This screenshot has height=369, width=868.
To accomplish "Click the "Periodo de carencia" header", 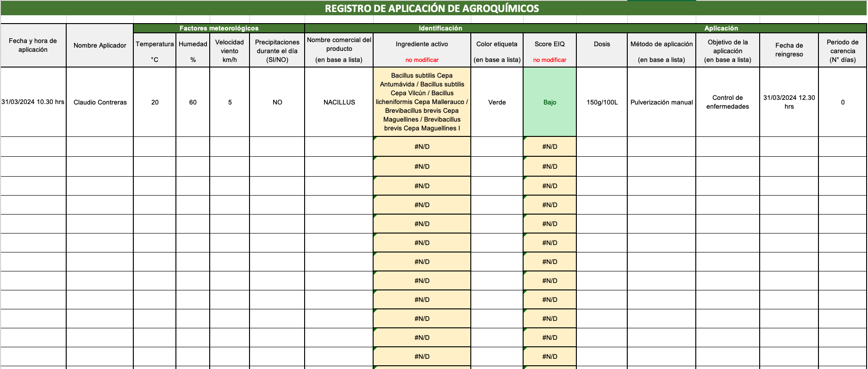I will [x=843, y=50].
